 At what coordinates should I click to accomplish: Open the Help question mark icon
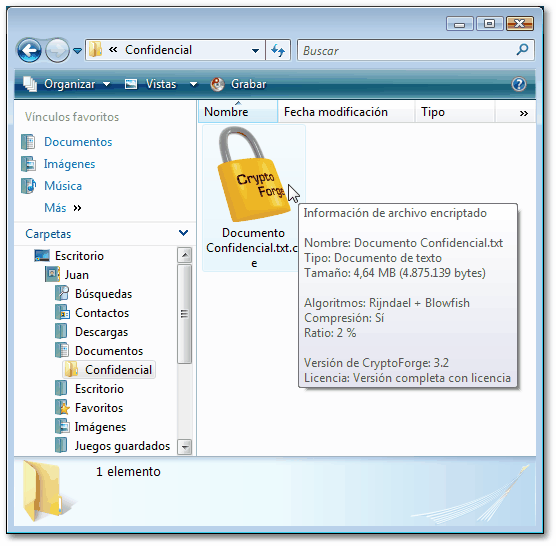519,84
